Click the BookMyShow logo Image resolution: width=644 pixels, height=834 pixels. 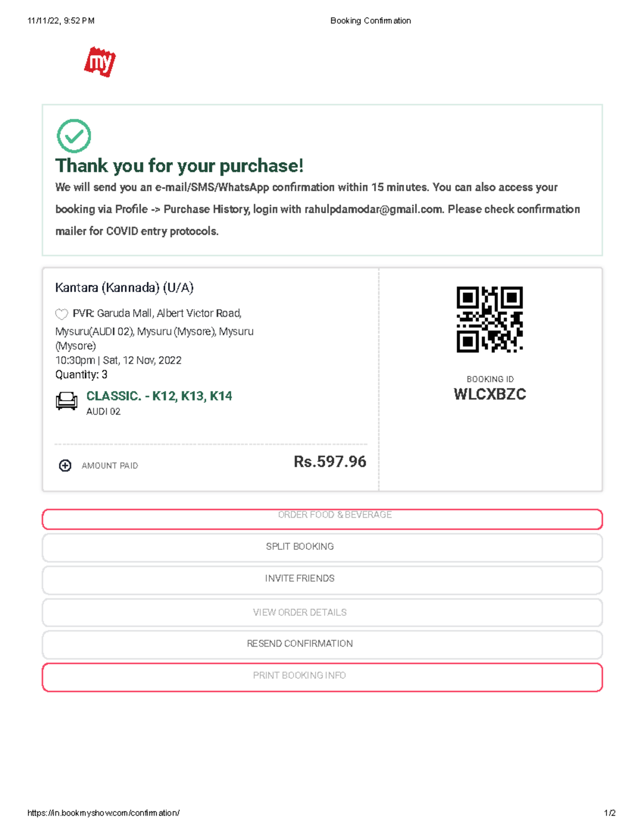tap(100, 61)
